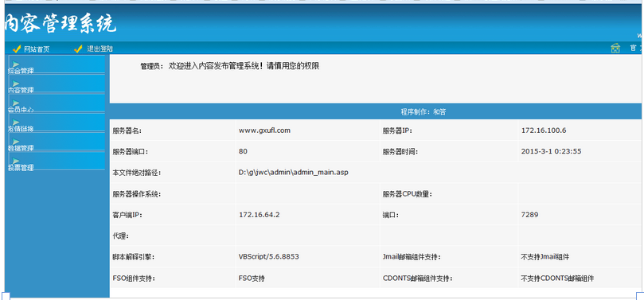
Task: Open the 数据管理 sidebar menu
Action: tap(21, 148)
